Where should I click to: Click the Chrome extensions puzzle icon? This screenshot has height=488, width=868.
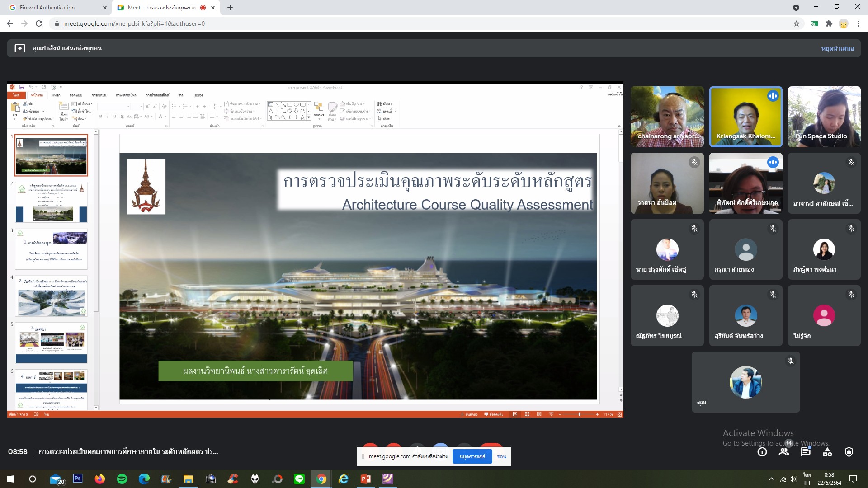coord(829,23)
